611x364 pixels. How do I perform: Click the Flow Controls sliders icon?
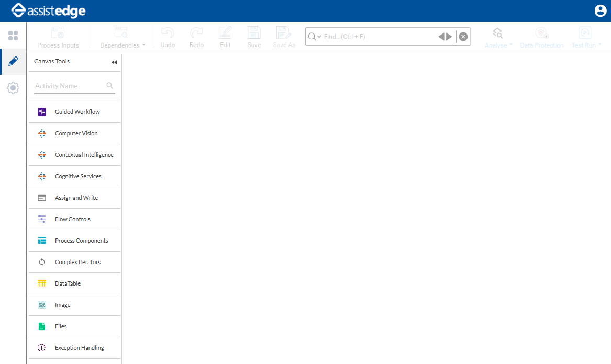[42, 219]
